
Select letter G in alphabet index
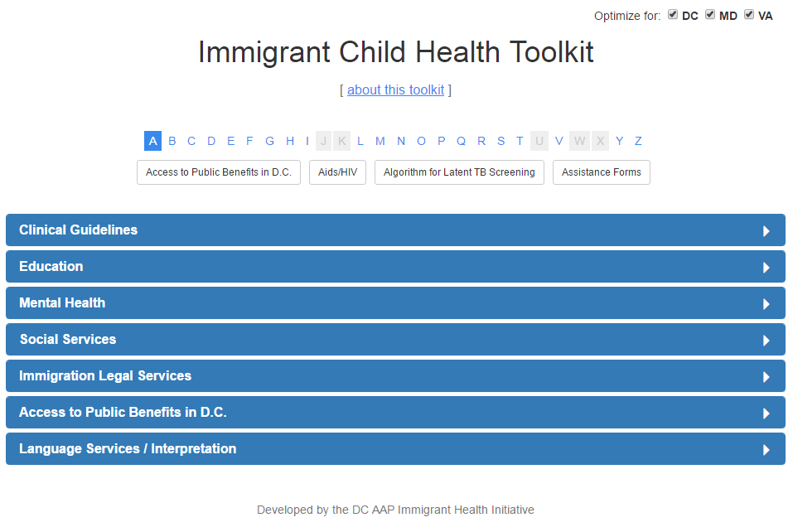[x=269, y=141]
